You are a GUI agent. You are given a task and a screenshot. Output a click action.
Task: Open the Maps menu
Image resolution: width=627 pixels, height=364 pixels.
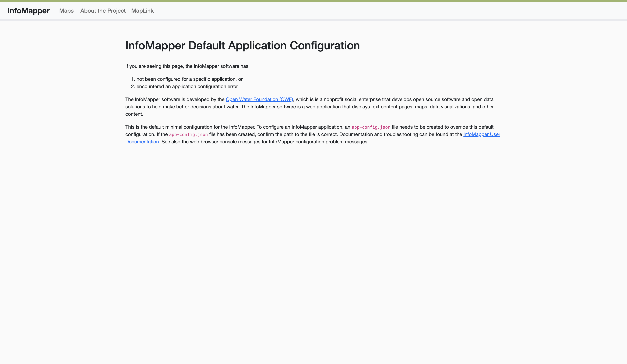point(66,11)
